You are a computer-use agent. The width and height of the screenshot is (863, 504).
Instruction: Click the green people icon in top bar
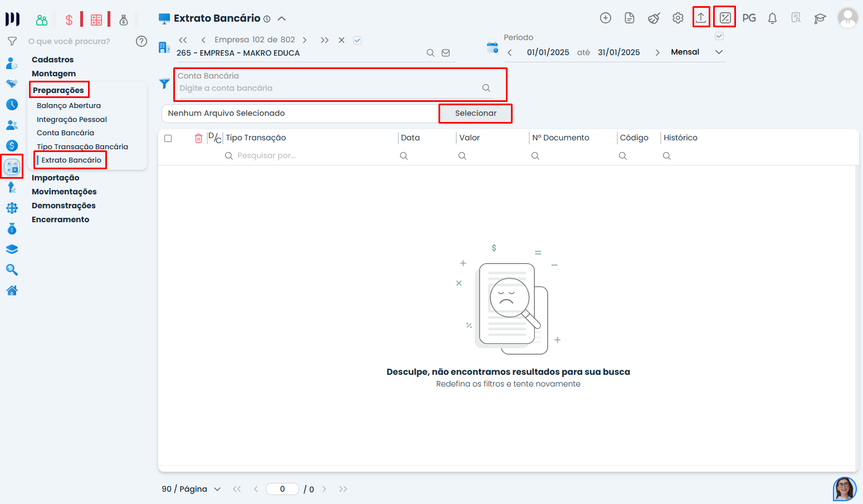point(42,20)
